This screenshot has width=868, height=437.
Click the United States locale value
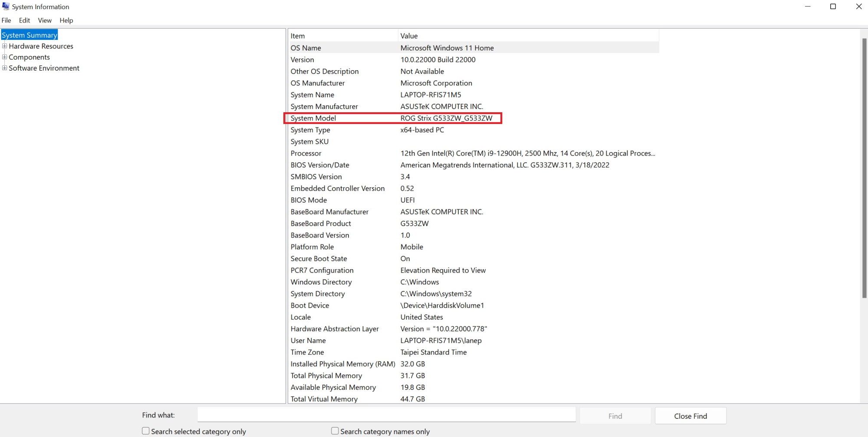pyautogui.click(x=421, y=317)
